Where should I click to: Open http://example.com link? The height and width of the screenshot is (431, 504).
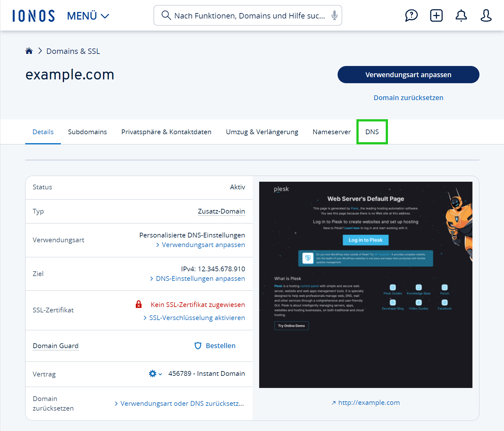[x=369, y=403]
